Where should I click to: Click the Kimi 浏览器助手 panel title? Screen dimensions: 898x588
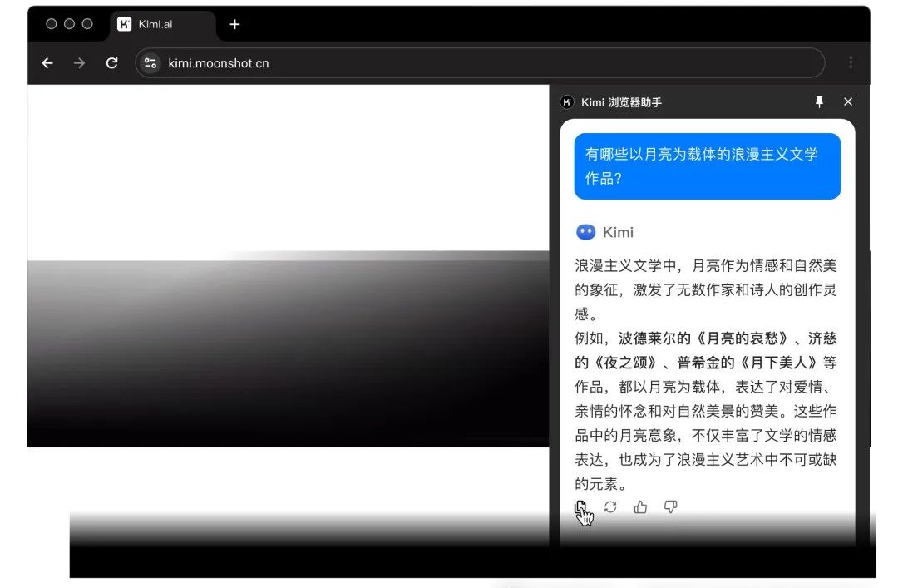coord(621,102)
